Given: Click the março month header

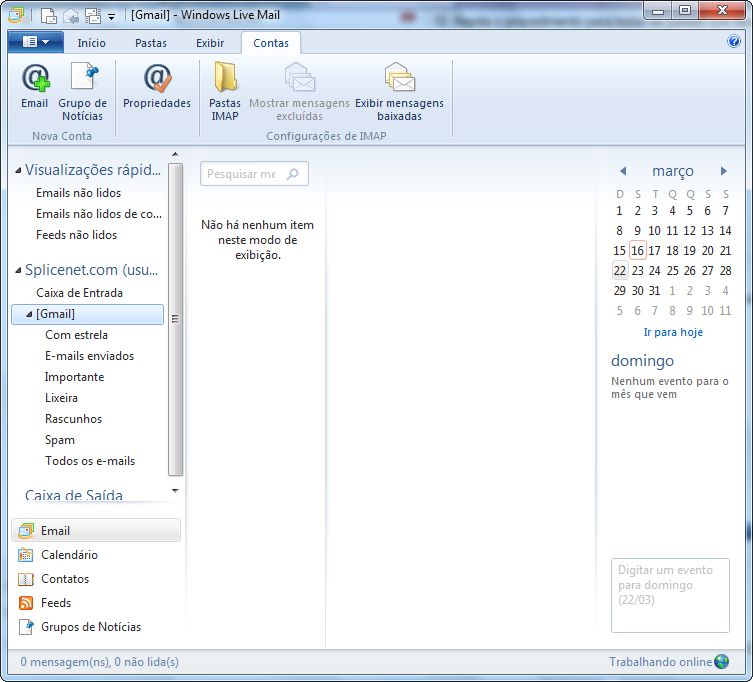Looking at the screenshot, I should (673, 171).
